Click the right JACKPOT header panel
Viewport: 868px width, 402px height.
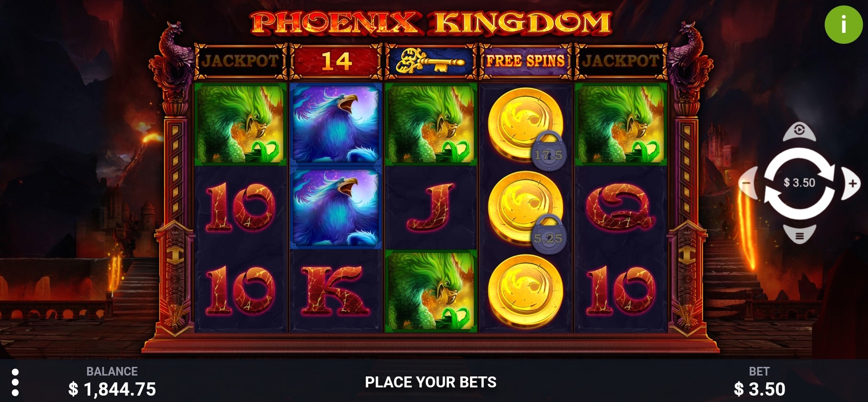pos(620,61)
